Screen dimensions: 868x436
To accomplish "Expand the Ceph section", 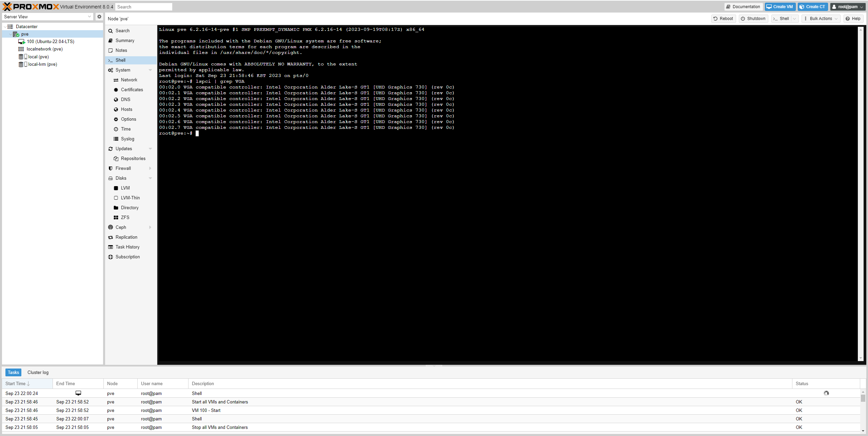I will (x=150, y=227).
